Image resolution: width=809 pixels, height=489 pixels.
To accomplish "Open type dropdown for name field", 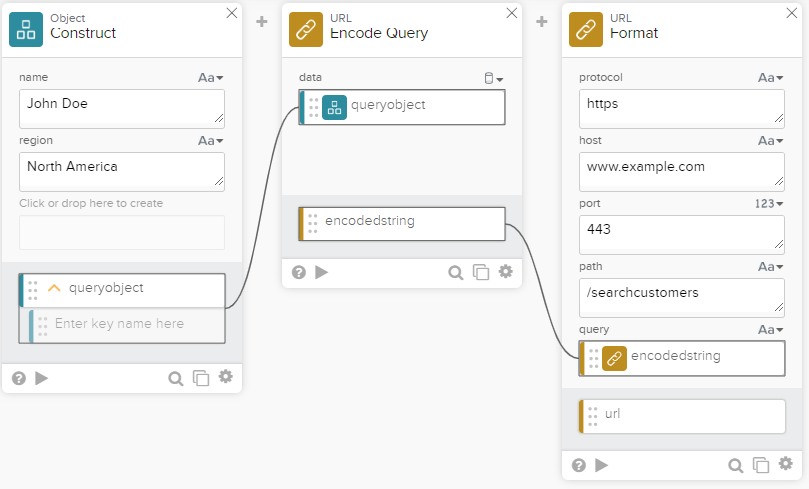I will click(x=210, y=77).
